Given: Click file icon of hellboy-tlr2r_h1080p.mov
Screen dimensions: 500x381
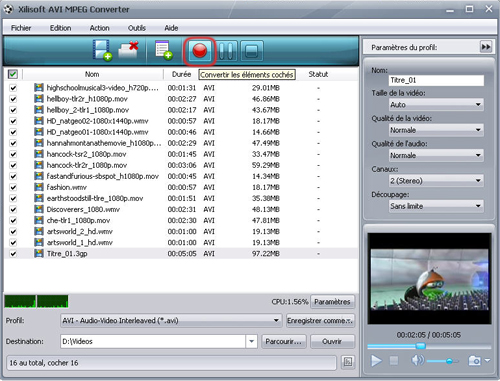Looking at the screenshot, I should pyautogui.click(x=39, y=99).
